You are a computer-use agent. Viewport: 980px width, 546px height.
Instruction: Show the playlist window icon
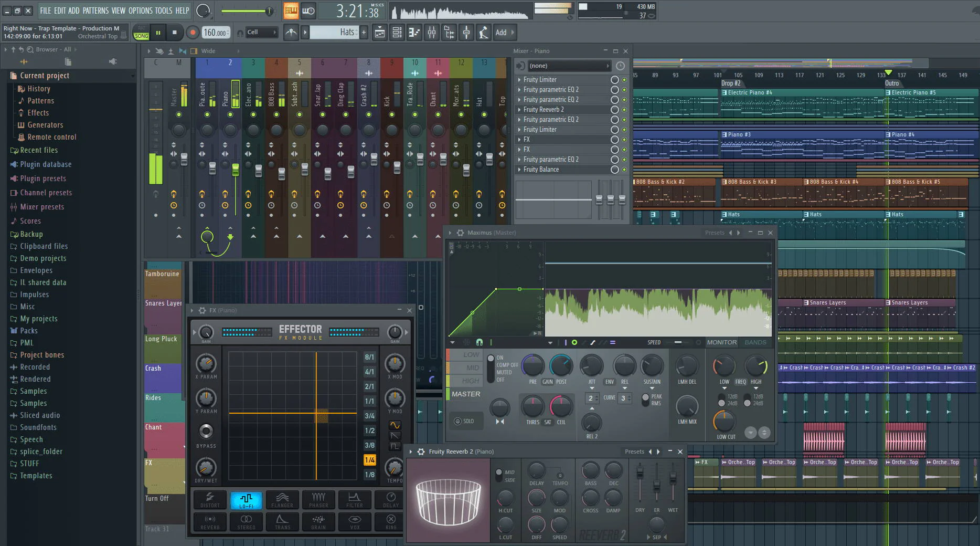click(380, 33)
